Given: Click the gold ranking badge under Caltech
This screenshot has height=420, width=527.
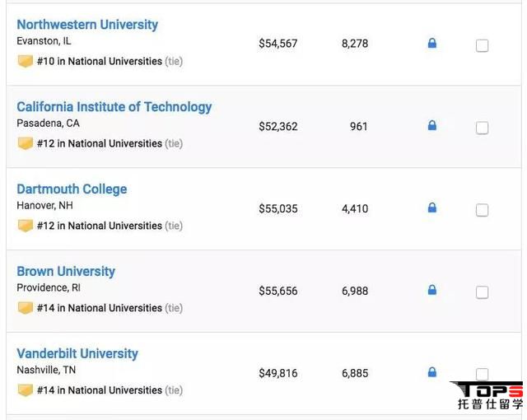Looking at the screenshot, I should tap(26, 143).
